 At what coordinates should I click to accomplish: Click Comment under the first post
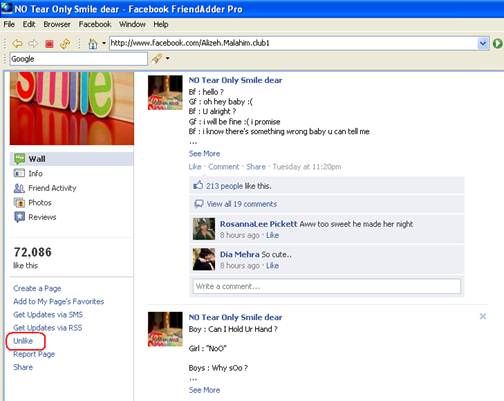point(224,167)
